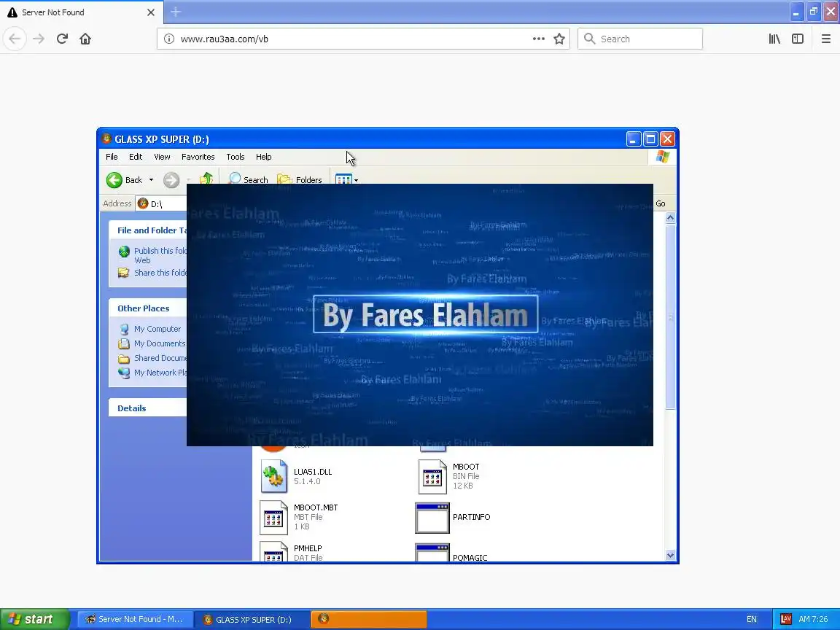Click Share this folder link
This screenshot has height=630, width=840.
tap(160, 273)
